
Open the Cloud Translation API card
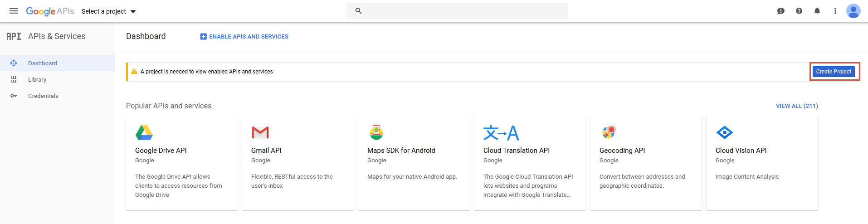[530, 163]
